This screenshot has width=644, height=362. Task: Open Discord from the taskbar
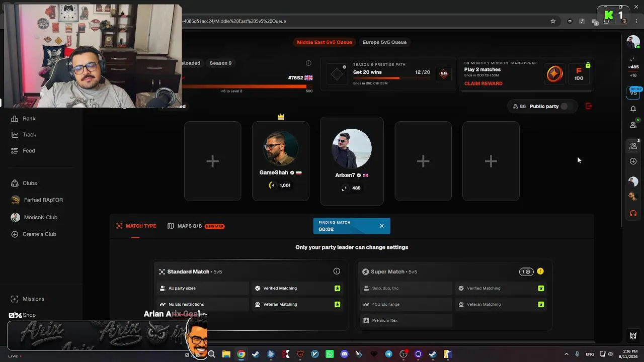(344, 354)
